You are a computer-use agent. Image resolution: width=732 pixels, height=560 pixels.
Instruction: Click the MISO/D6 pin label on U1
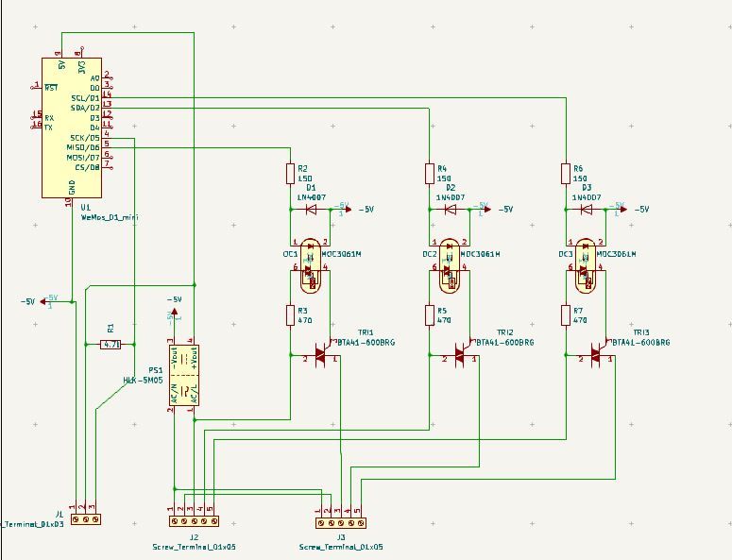point(83,148)
